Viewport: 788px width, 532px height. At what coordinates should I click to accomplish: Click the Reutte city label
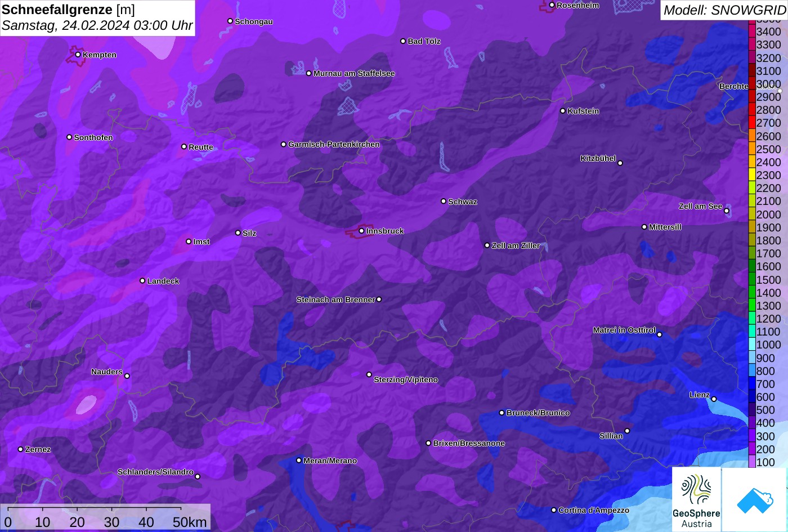tap(200, 147)
